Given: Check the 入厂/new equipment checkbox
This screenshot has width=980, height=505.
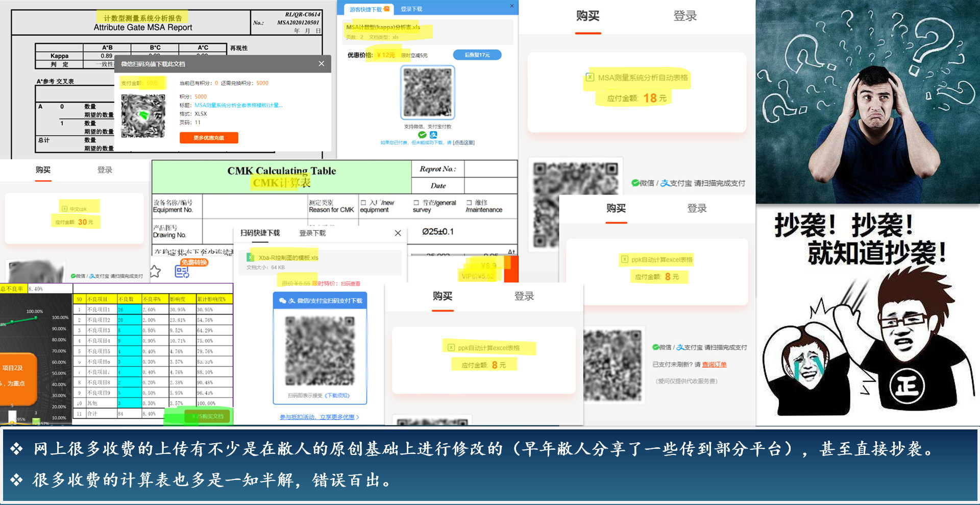Looking at the screenshot, I should pos(363,203).
